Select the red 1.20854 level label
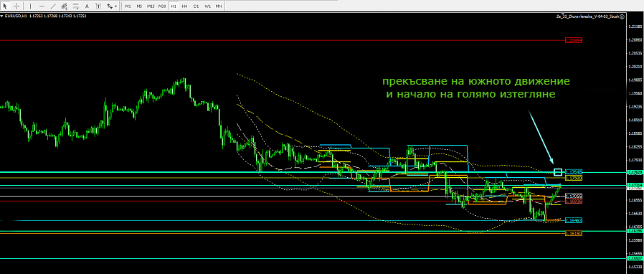Screen dimensions: 644x274 [x=573, y=40]
